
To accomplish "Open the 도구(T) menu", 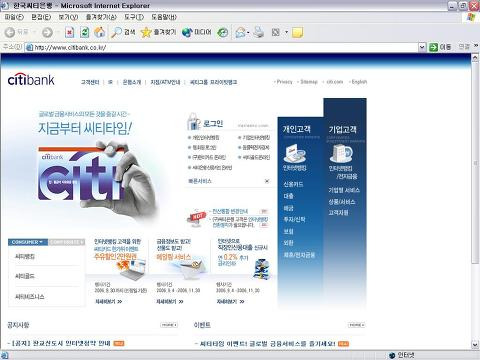I will pos(134,17).
